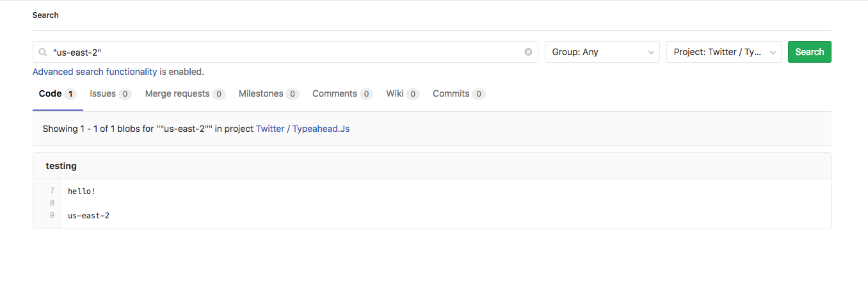Clear the search query with the x icon
Screen dimensions: 868x299
tap(528, 52)
